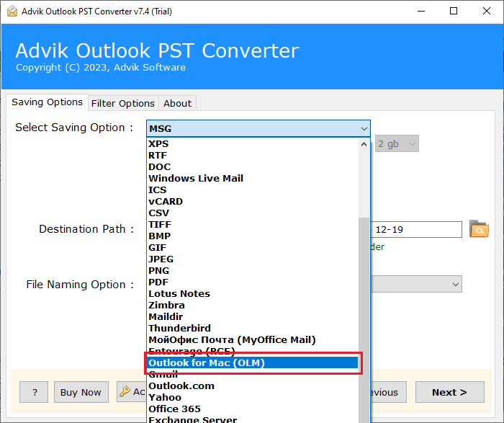Choose Outlook for Mac (OLM) entry
Image resolution: width=504 pixels, height=423 pixels.
tap(253, 363)
